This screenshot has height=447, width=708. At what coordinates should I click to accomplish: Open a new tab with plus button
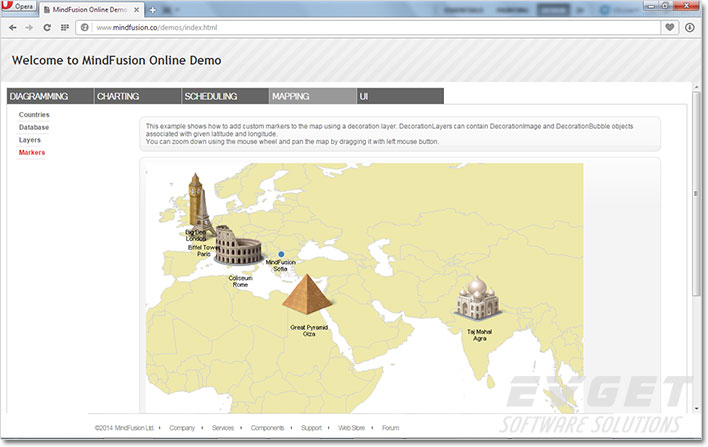click(x=152, y=10)
